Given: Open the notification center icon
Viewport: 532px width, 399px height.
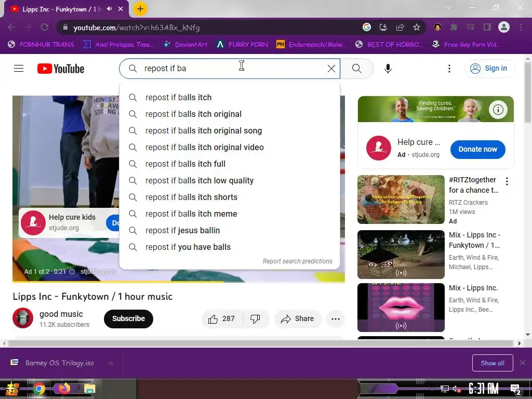Looking at the screenshot, I should tap(516, 390).
